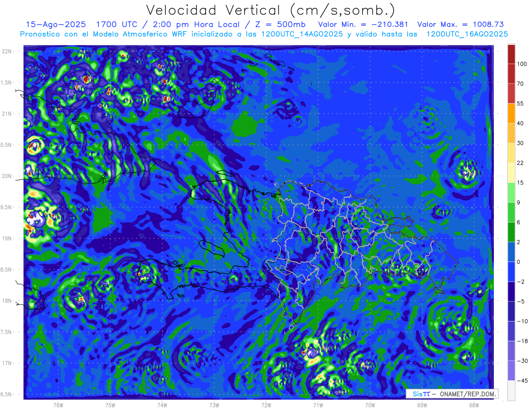Screen dimensions: 532x411
Task: Click the '22N' latitude label
Action: tap(8, 51)
